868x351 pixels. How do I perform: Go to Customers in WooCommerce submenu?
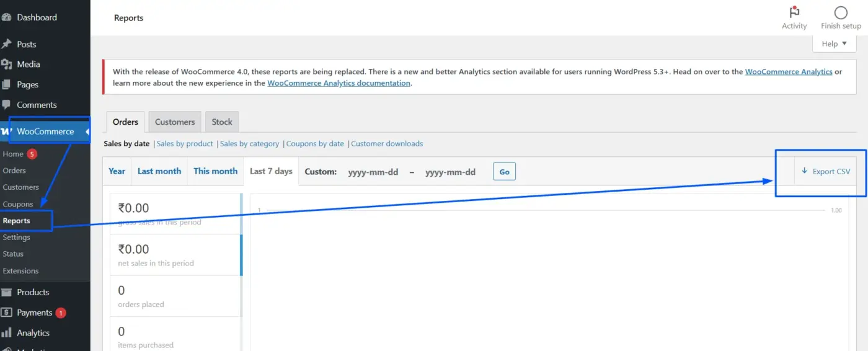(20, 187)
